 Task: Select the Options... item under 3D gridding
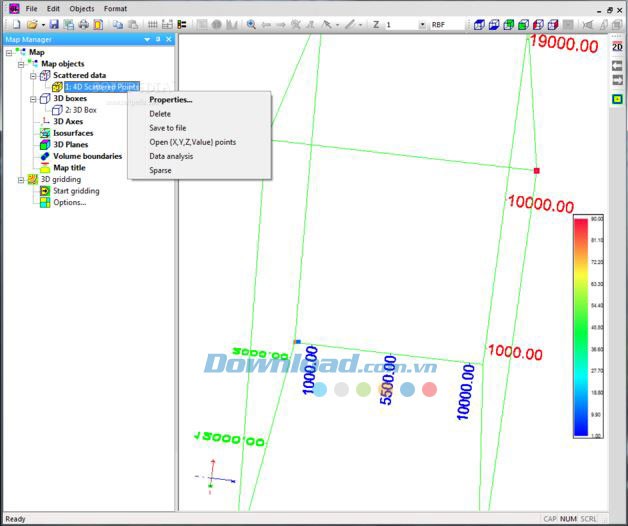click(x=69, y=202)
